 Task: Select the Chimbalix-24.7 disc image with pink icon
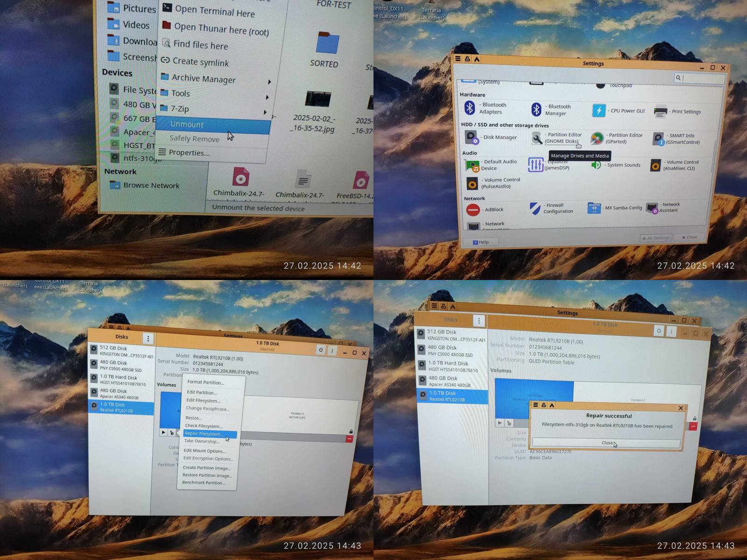240,182
